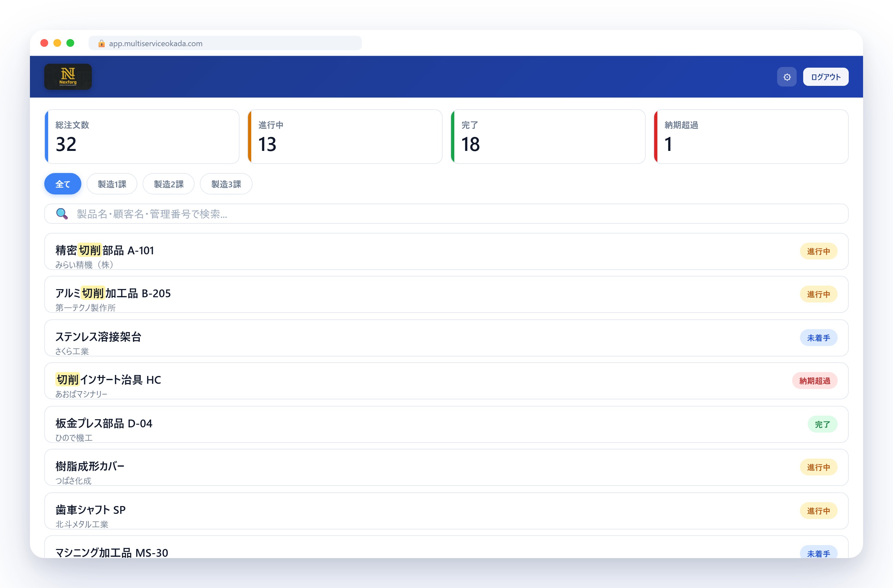Switch to the 製造2課 tab
Viewport: 893px width, 588px height.
tap(169, 184)
